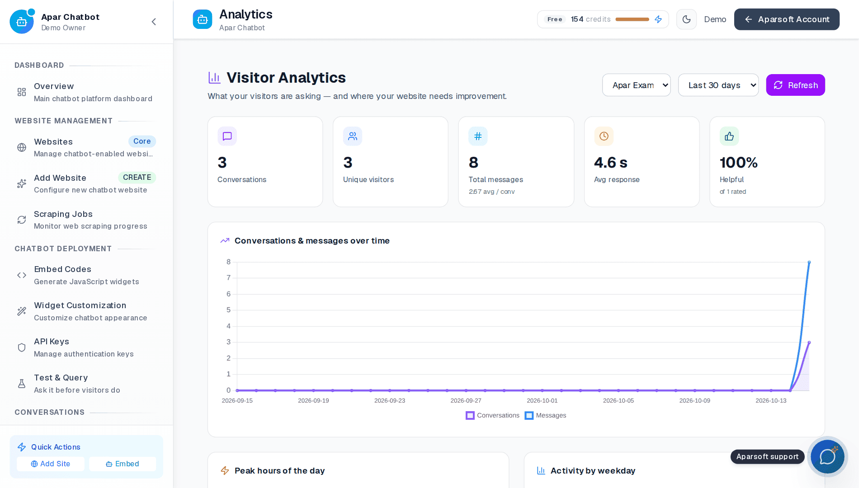
Task: Click the Free plan badge
Action: point(555,19)
